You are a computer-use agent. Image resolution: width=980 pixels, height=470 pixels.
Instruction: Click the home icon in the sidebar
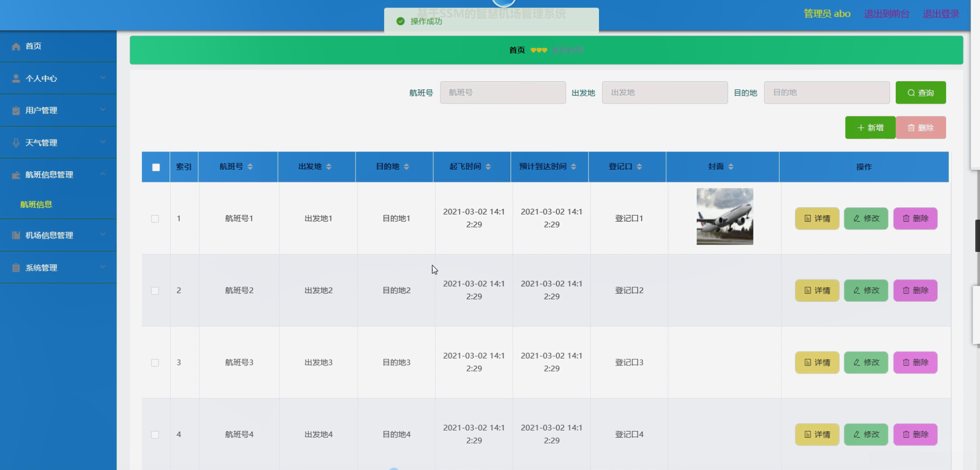point(16,46)
